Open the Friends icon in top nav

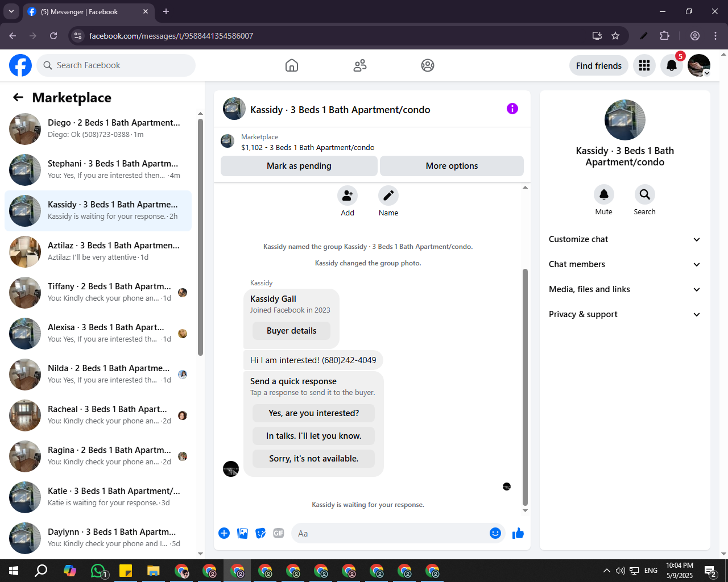click(x=360, y=65)
